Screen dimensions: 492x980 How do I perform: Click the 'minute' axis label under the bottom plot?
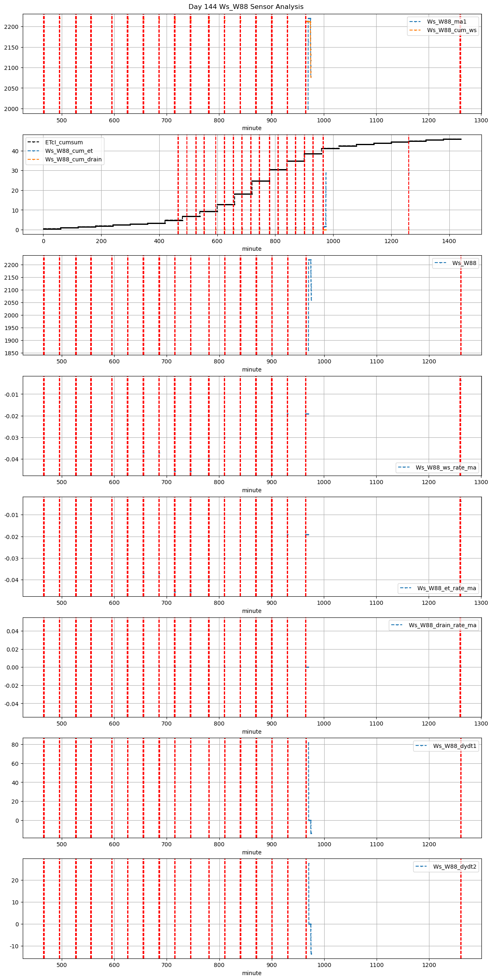click(x=252, y=973)
